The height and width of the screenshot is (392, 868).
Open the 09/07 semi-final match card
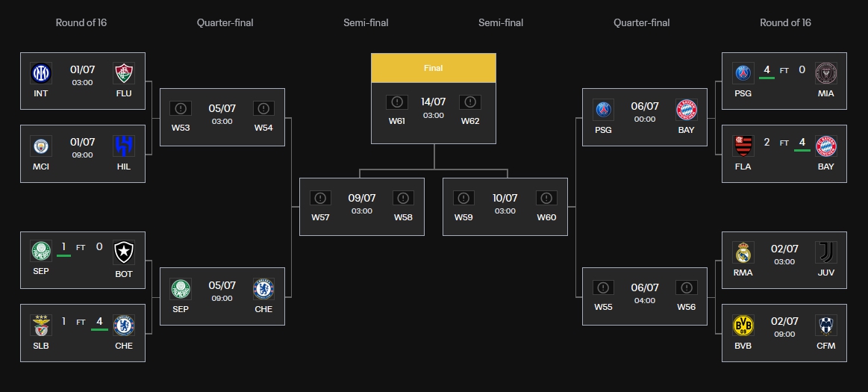pos(362,207)
